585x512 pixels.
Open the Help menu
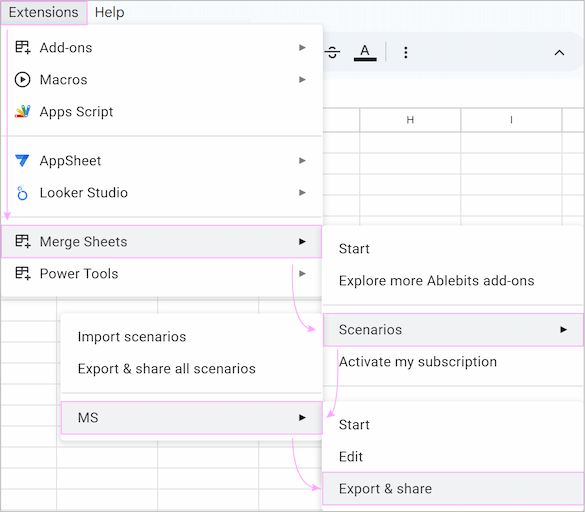(109, 12)
